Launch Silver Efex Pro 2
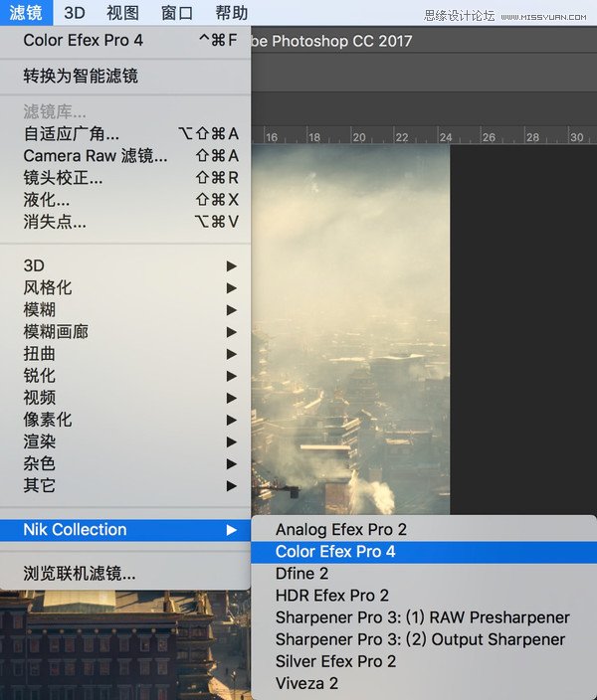This screenshot has height=700, width=597. point(424,661)
